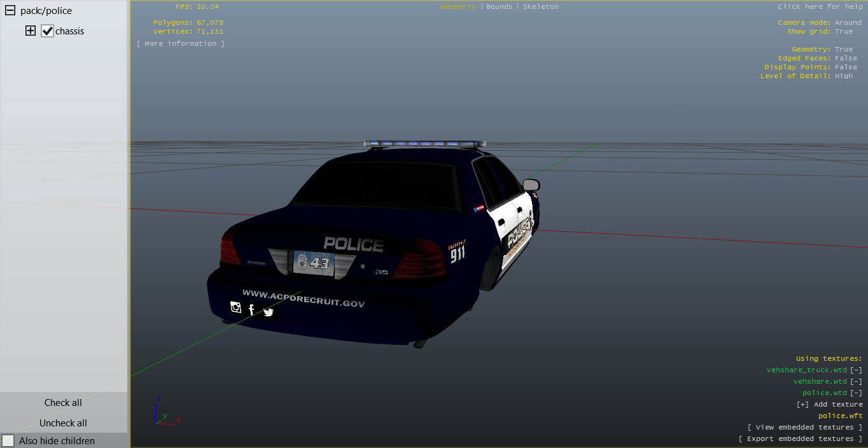Toggle the Show grid setting
This screenshot has height=448, width=868.
tap(844, 31)
